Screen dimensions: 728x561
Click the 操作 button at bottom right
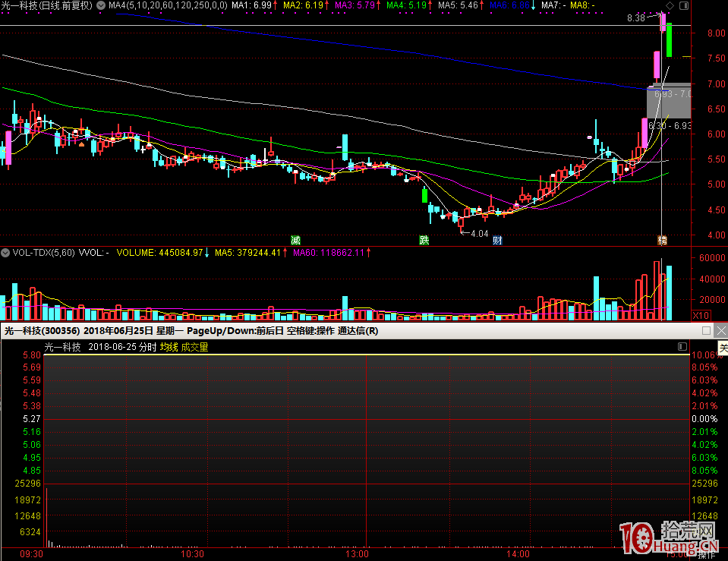pyautogui.click(x=707, y=555)
